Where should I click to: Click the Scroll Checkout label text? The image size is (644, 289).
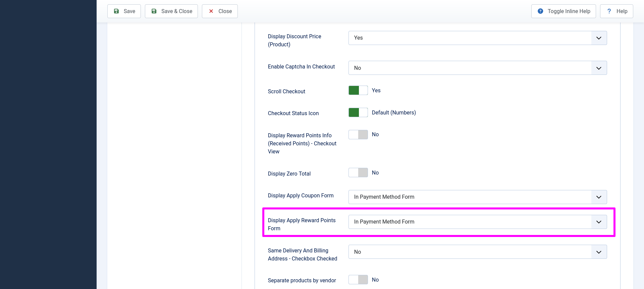(286, 91)
